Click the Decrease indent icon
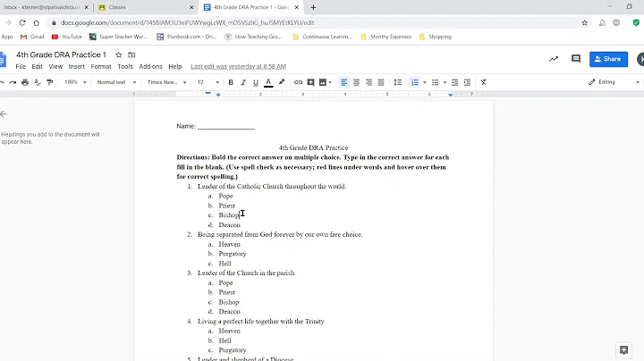The image size is (644, 361). click(454, 82)
